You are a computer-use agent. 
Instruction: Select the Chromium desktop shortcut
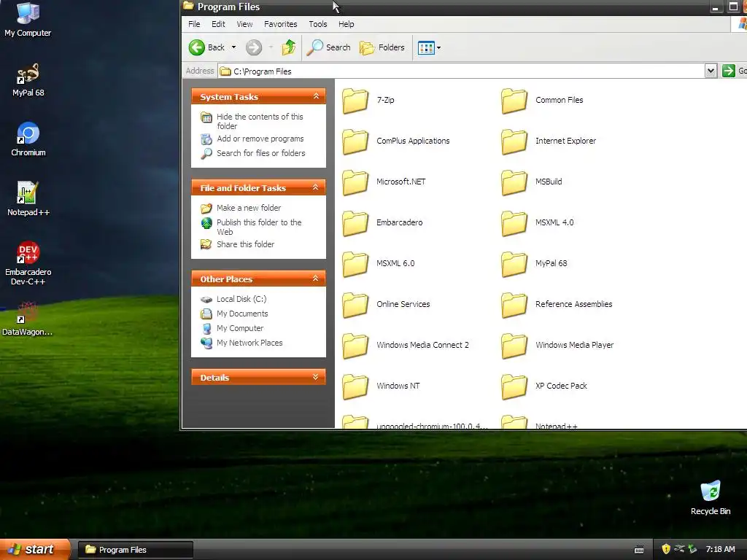pos(28,139)
